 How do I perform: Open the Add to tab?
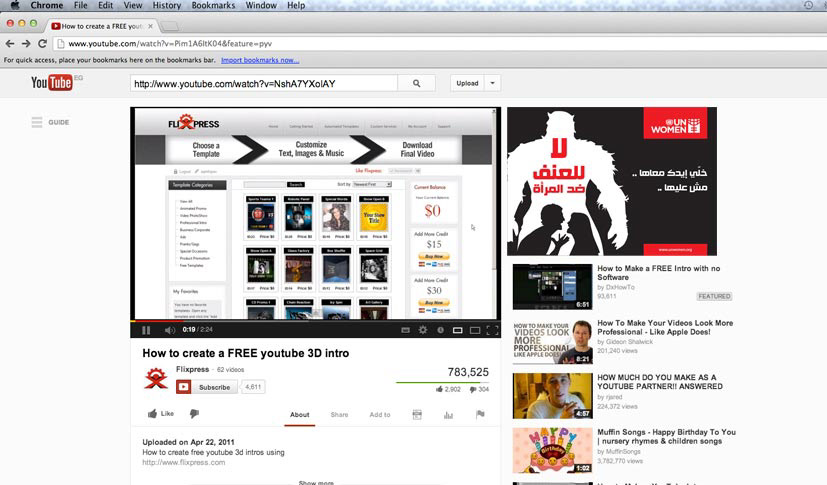pos(380,415)
